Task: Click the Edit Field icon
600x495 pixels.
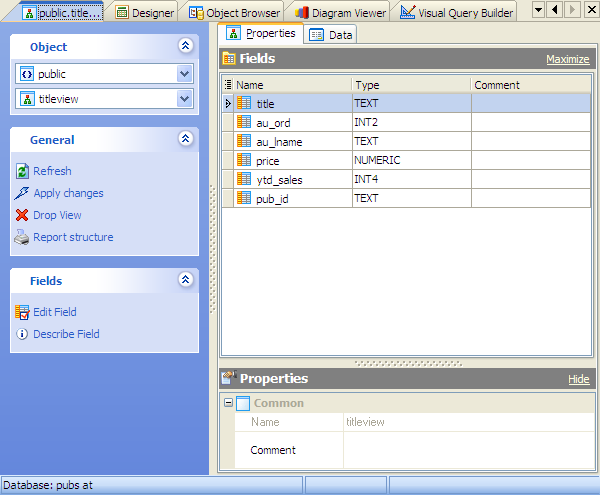Action: coord(22,313)
